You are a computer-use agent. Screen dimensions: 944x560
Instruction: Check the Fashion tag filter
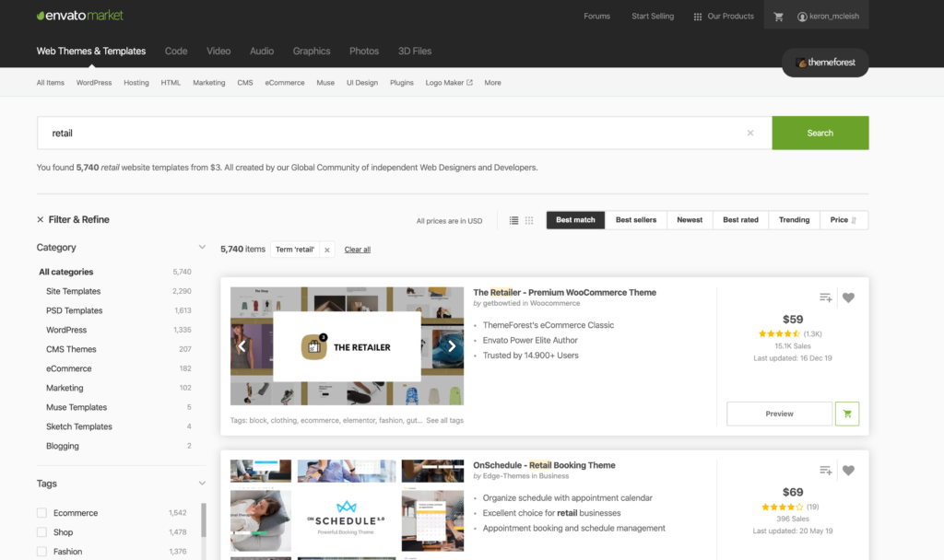(x=41, y=552)
